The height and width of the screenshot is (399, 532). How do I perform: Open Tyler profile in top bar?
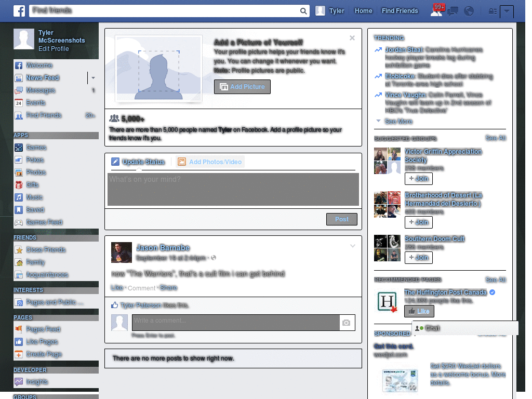pos(330,11)
